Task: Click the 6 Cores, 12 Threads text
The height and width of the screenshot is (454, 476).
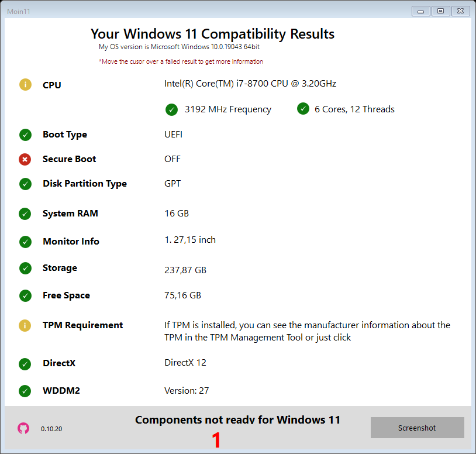Action: pyautogui.click(x=354, y=109)
